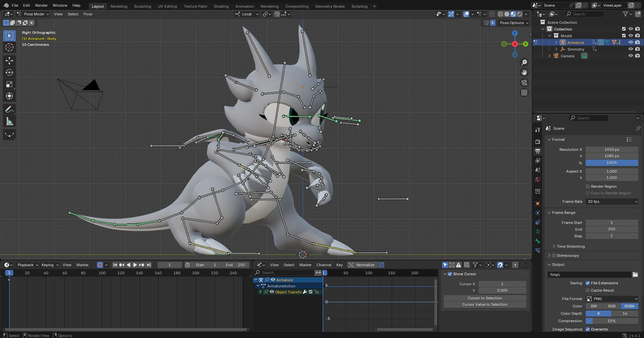Open the World properties tab
The height and width of the screenshot is (338, 644).
(x=538, y=179)
